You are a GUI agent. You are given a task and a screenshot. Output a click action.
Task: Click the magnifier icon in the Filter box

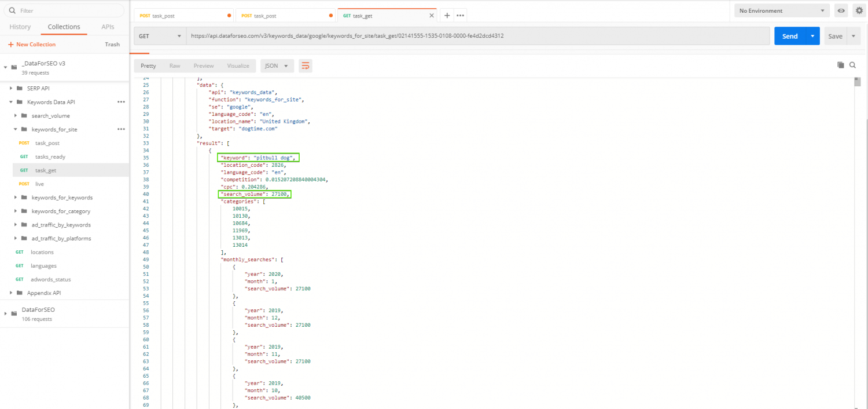point(12,10)
